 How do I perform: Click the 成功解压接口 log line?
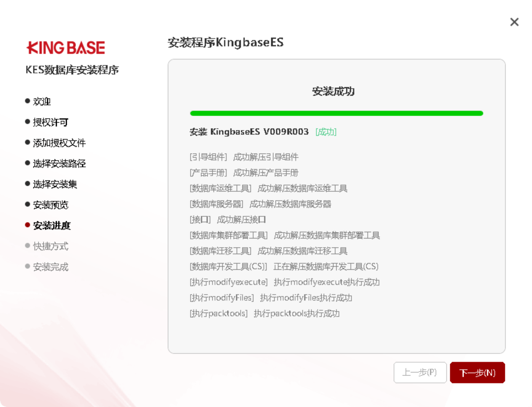tap(241, 220)
